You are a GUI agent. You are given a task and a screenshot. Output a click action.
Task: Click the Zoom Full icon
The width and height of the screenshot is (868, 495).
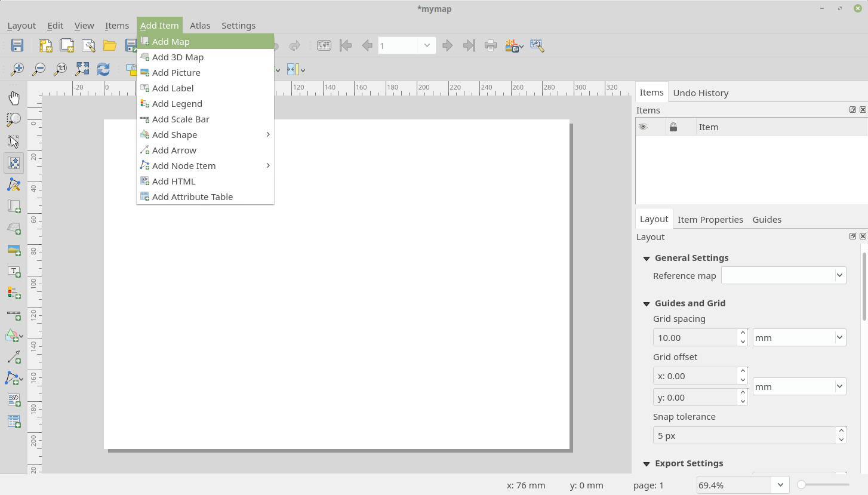(82, 69)
